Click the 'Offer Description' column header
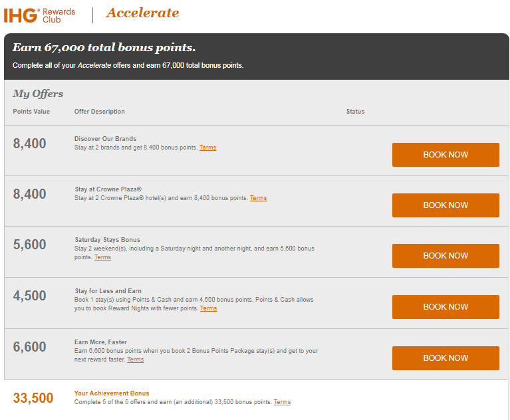Viewport: 510px width, 420px height. point(100,112)
